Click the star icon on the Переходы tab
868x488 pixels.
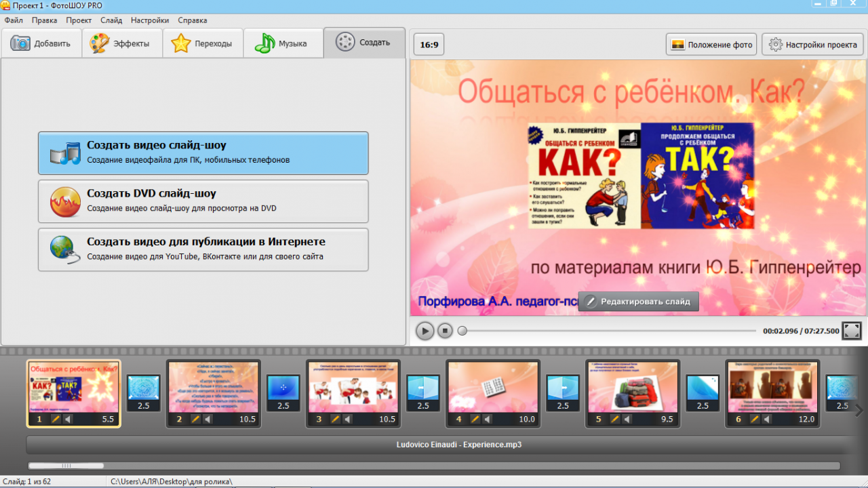181,43
